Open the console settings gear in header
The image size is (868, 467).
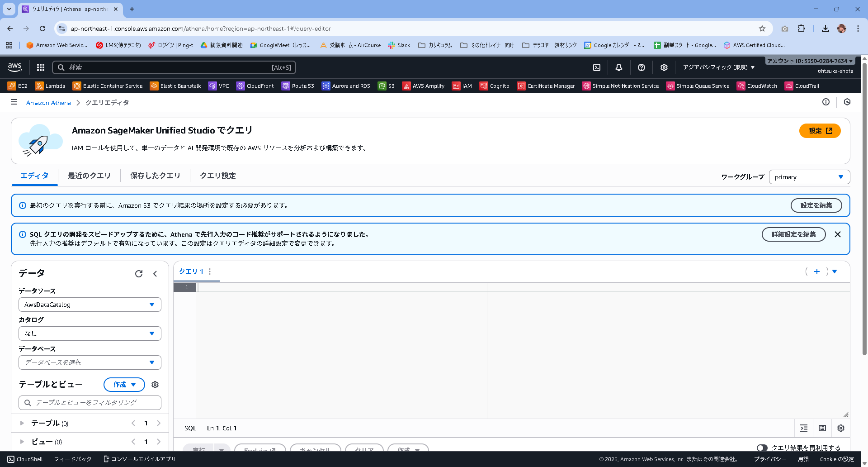click(664, 67)
